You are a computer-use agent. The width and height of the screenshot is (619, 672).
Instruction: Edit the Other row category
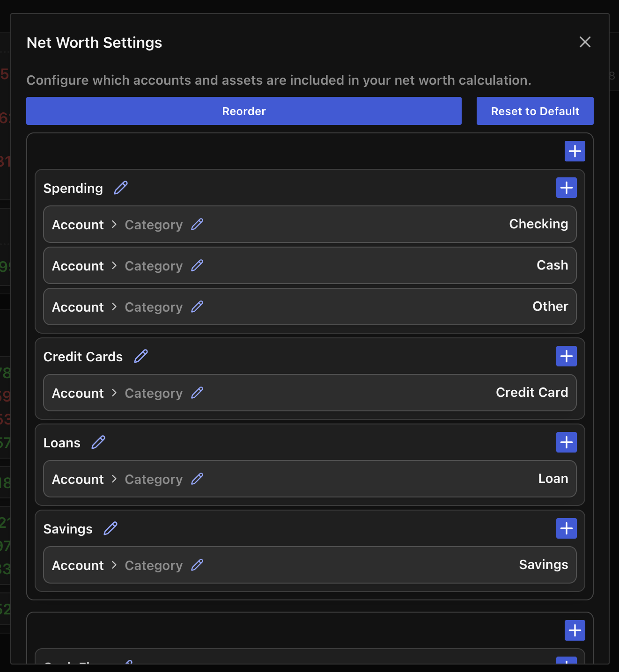(197, 307)
